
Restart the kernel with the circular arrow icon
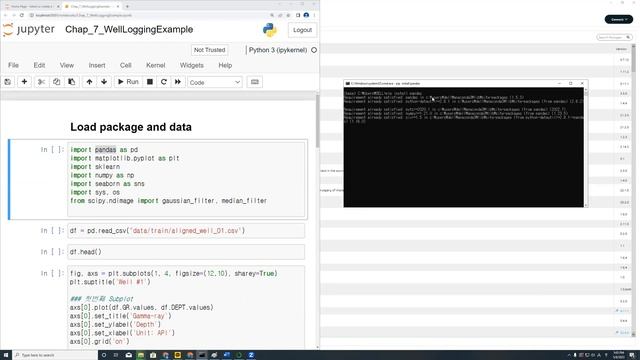pos(164,82)
